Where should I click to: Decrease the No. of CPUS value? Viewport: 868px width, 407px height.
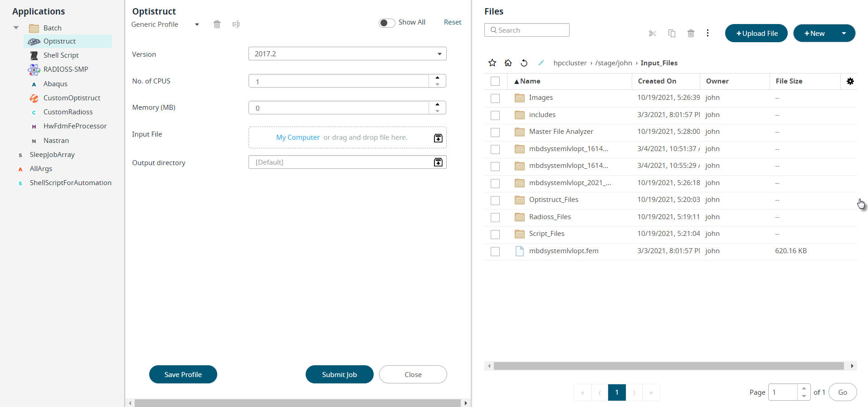point(437,84)
